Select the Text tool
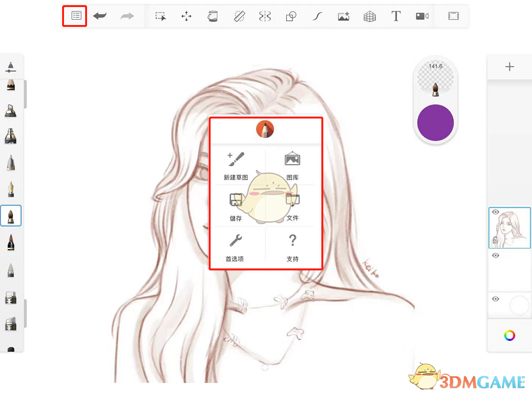Viewport: 532px width, 394px height. [x=396, y=16]
